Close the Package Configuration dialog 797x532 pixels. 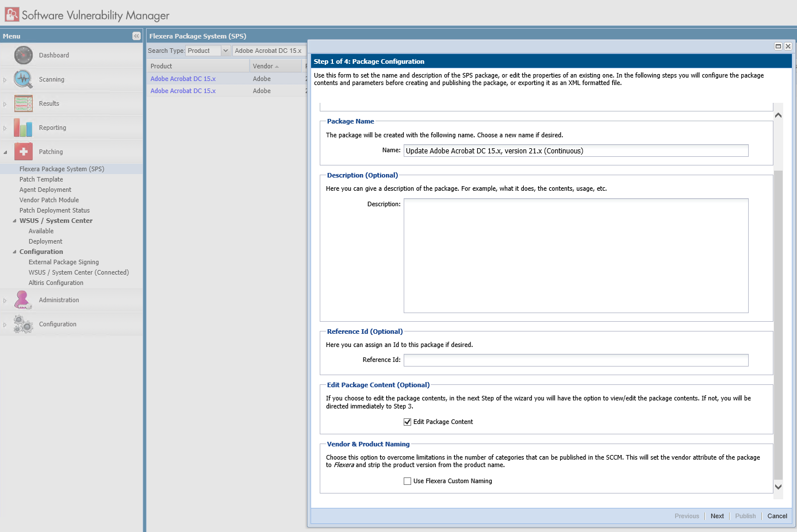point(788,47)
